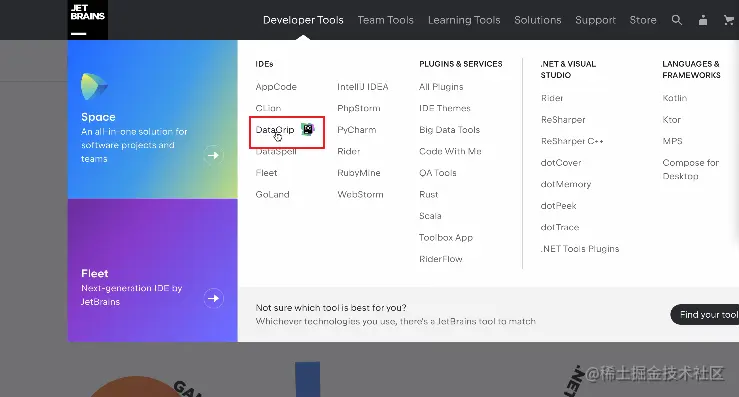Image resolution: width=739 pixels, height=397 pixels.
Task: Click 'Not sure which tool is best for you?' text
Action: click(331, 308)
